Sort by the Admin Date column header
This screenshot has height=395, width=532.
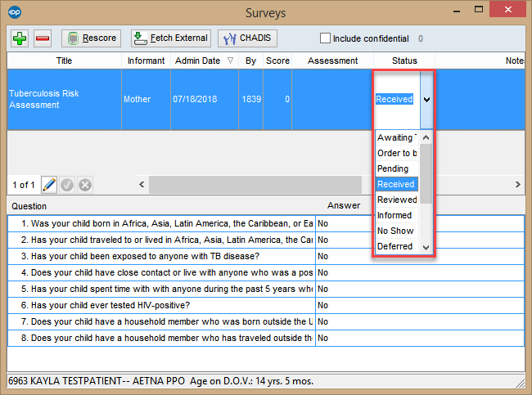(x=205, y=61)
